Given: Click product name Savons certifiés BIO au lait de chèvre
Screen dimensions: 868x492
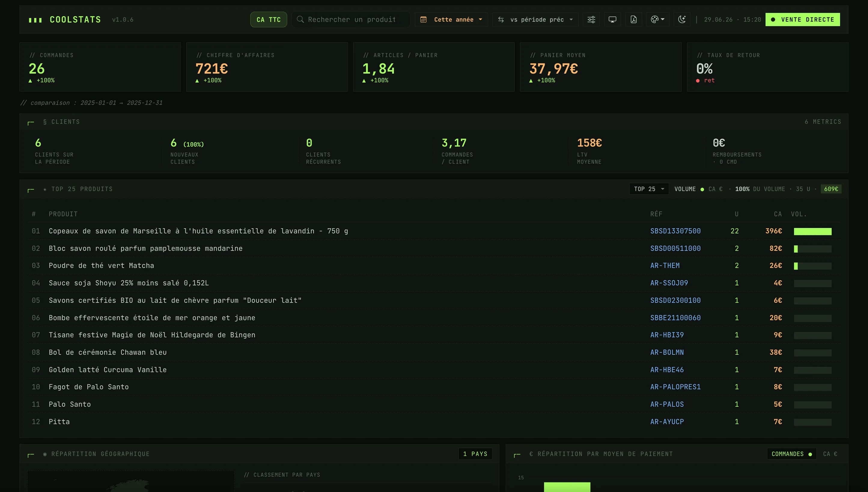Looking at the screenshot, I should (x=175, y=300).
